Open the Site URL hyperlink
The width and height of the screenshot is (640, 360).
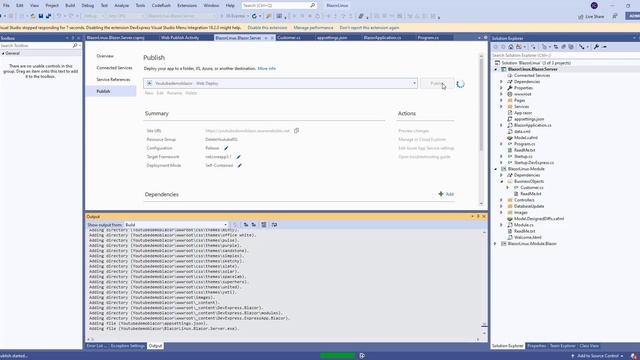[x=247, y=131]
